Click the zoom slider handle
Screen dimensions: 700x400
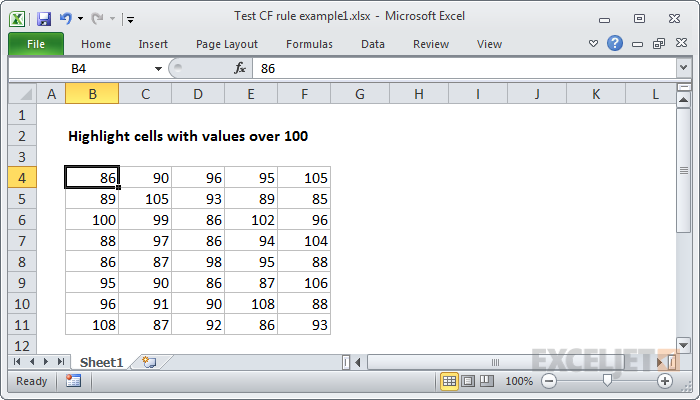pos(607,381)
